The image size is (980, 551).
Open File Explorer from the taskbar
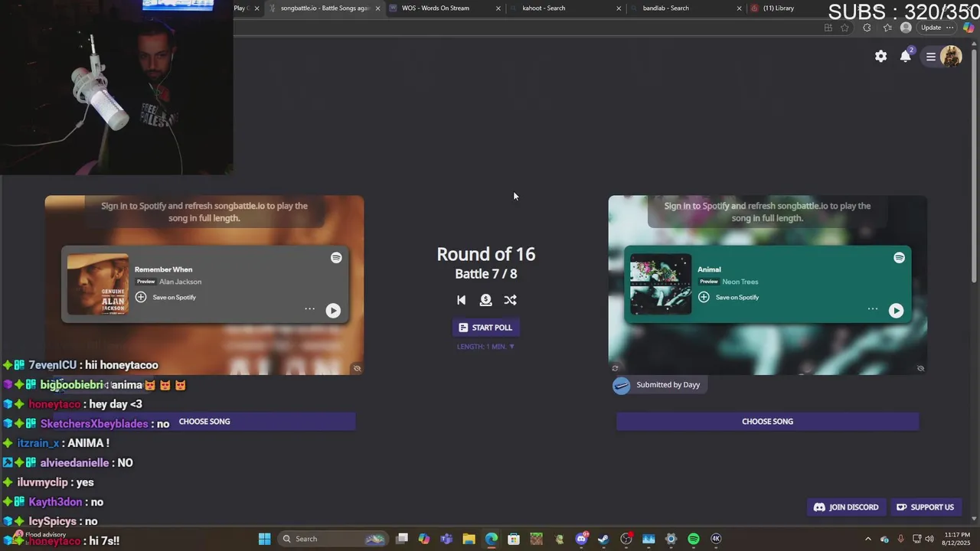469,539
